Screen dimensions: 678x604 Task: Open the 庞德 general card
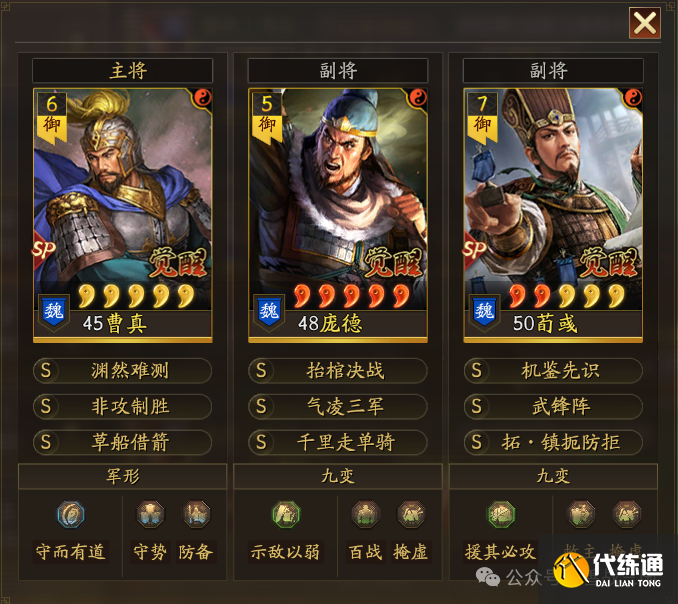(338, 215)
